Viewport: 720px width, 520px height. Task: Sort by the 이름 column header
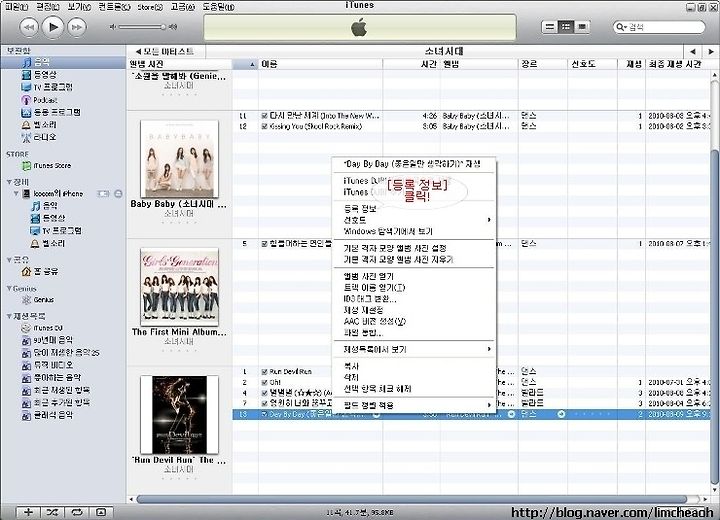click(x=320, y=64)
